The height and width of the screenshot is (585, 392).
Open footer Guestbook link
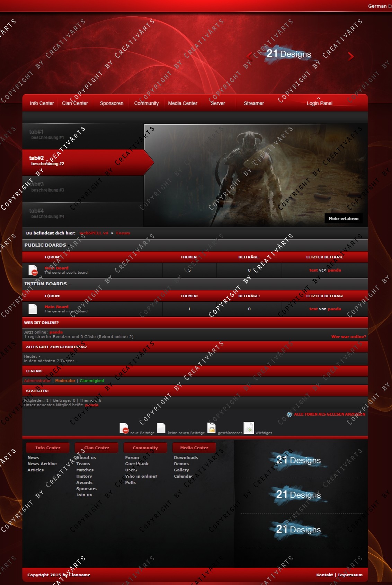point(137,464)
